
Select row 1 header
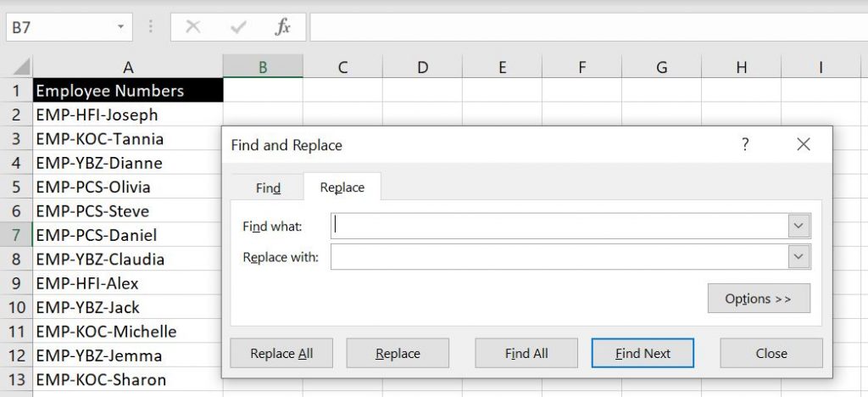(x=16, y=90)
